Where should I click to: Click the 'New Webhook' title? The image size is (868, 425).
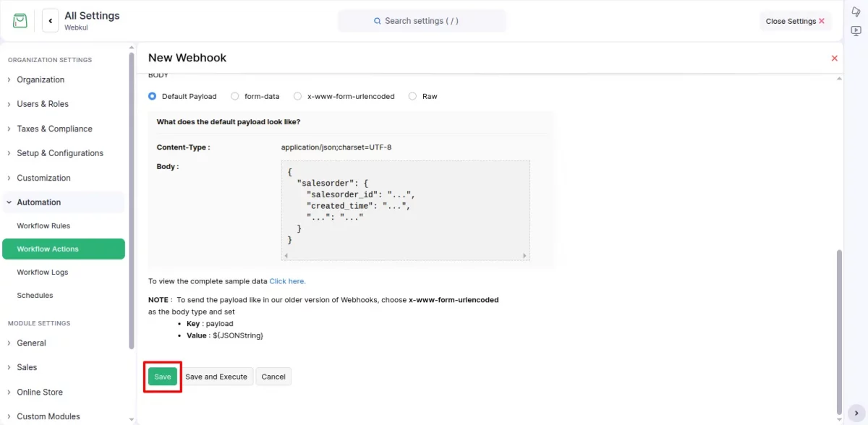pos(187,58)
